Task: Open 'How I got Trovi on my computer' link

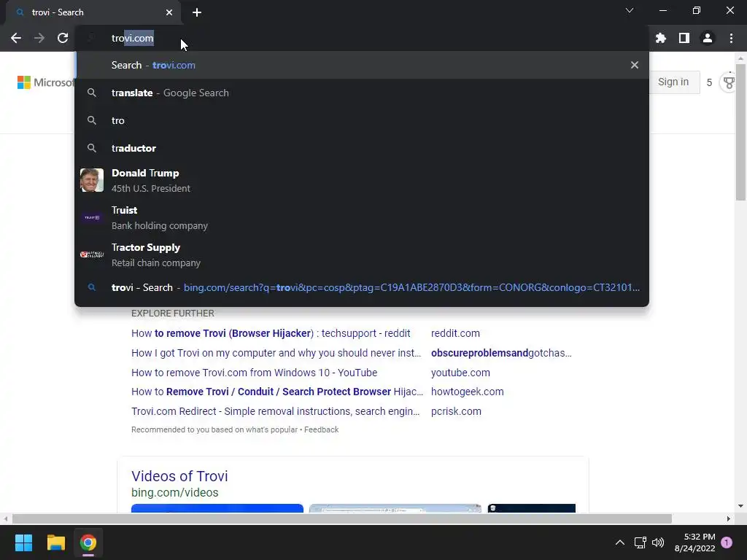Action: [x=276, y=353]
